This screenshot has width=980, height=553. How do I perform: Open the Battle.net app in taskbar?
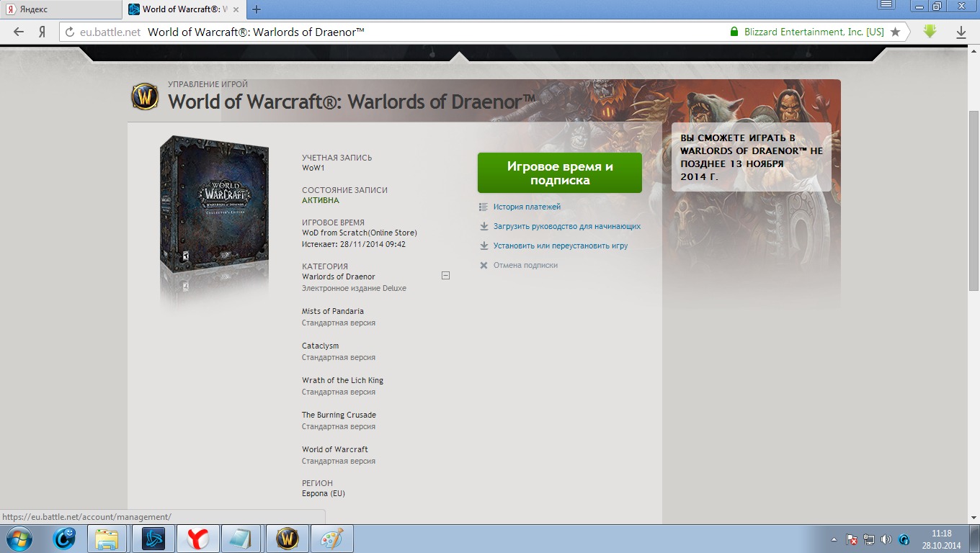(153, 538)
